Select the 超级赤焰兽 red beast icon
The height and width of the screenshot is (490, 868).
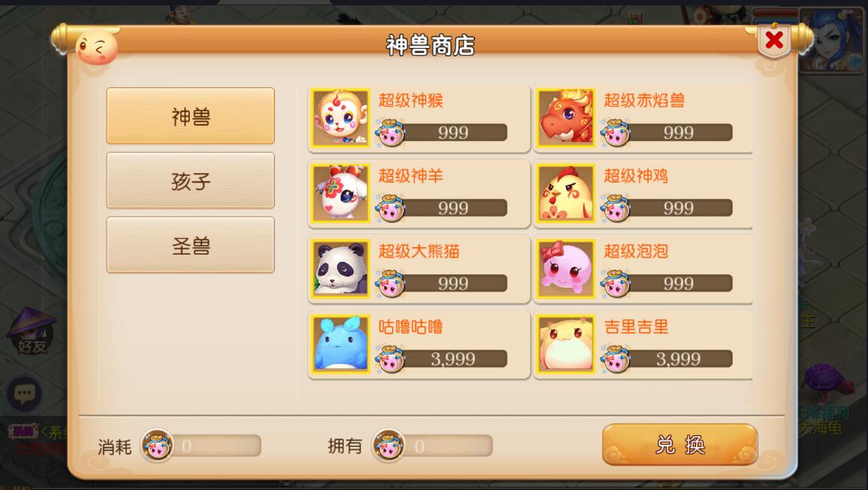(565, 117)
